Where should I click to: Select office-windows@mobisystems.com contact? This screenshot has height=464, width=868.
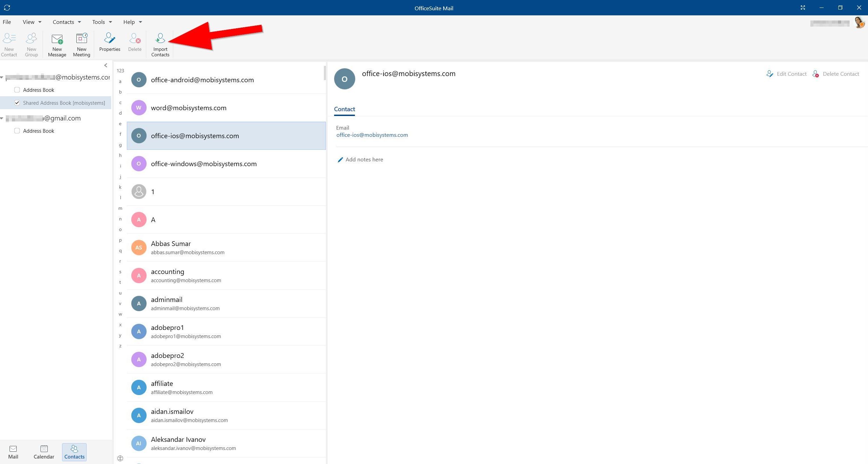[226, 164]
